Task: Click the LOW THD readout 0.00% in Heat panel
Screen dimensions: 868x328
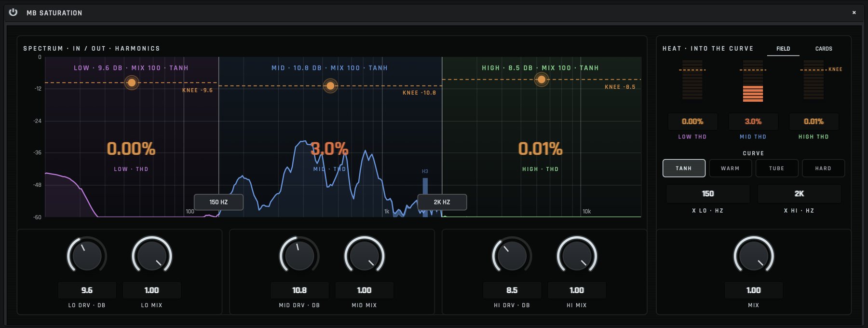Action: (x=692, y=122)
